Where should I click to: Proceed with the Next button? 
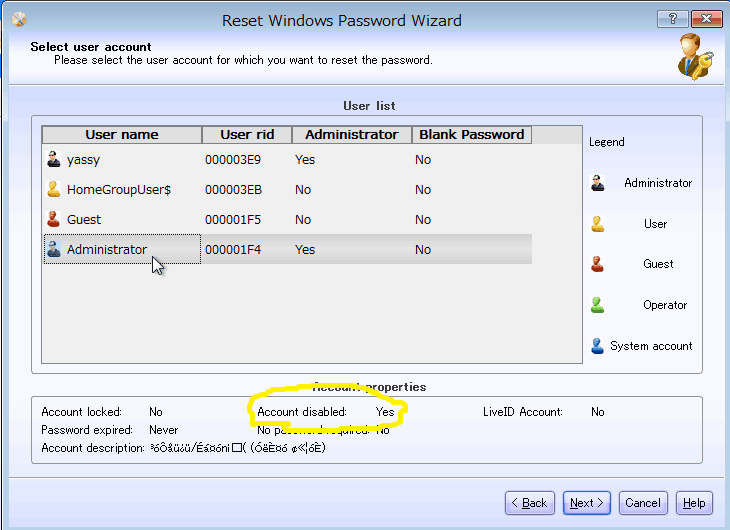pos(587,503)
